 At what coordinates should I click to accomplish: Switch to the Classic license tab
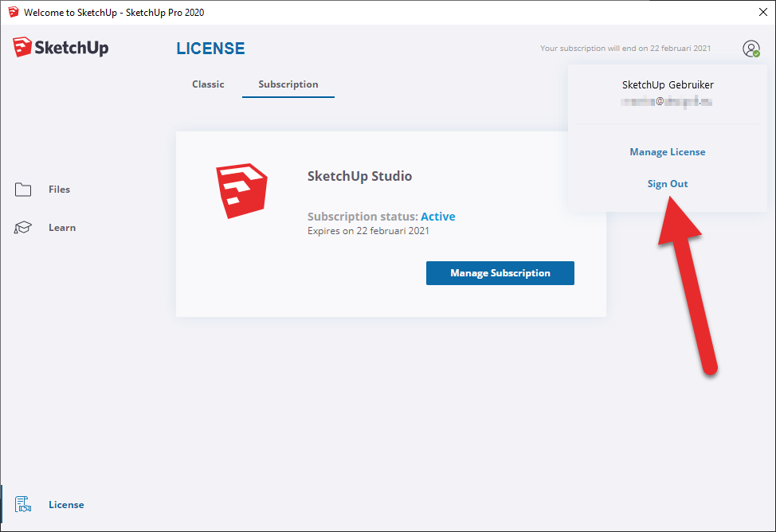[208, 84]
